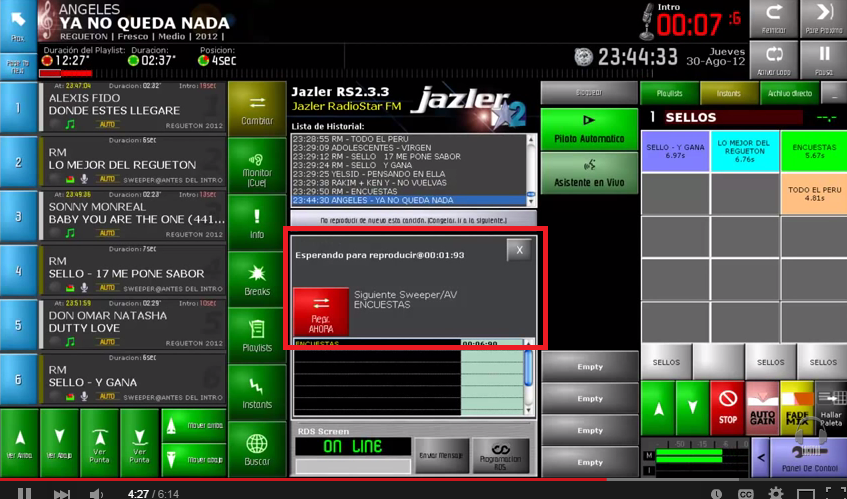Open the Buscar search globe

pos(257,449)
